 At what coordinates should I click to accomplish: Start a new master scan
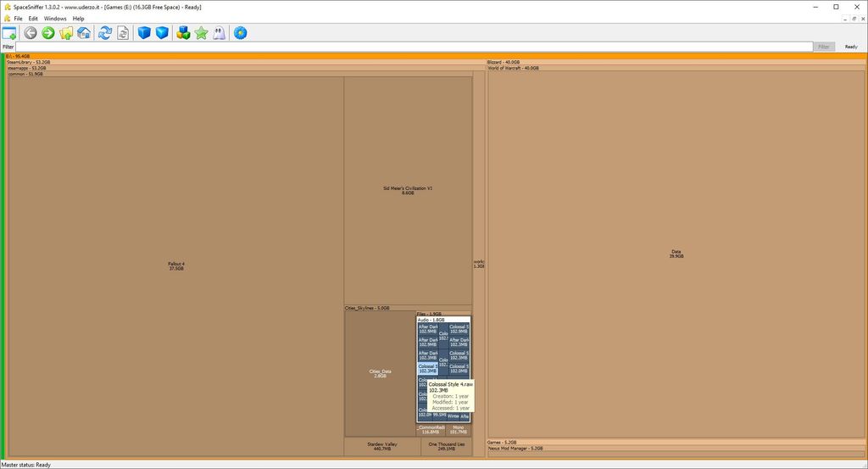[x=104, y=33]
